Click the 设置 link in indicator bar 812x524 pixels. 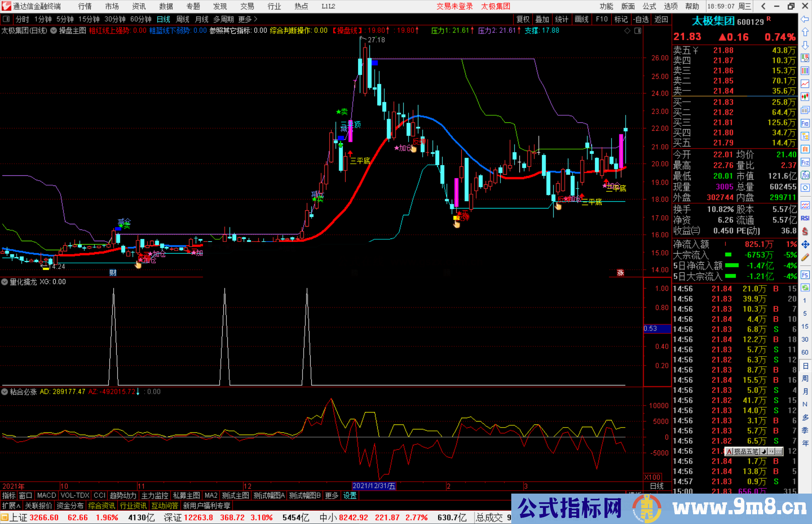pos(350,495)
